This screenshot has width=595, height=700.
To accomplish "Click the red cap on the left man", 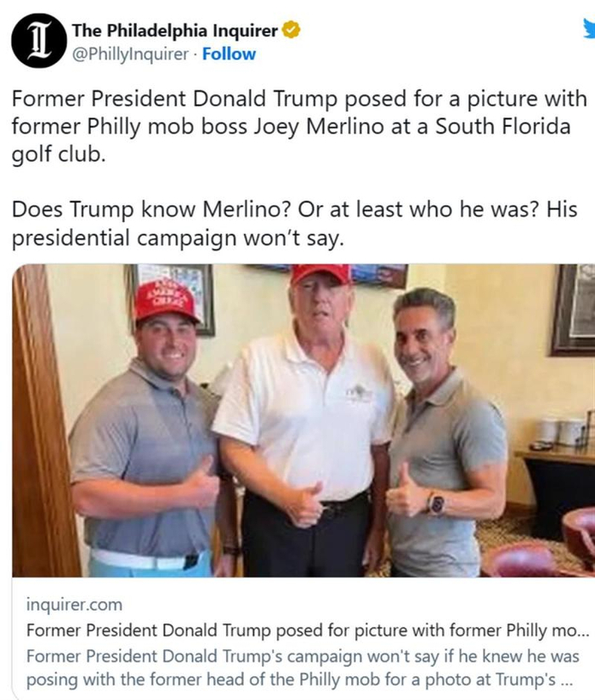I will click(x=165, y=300).
